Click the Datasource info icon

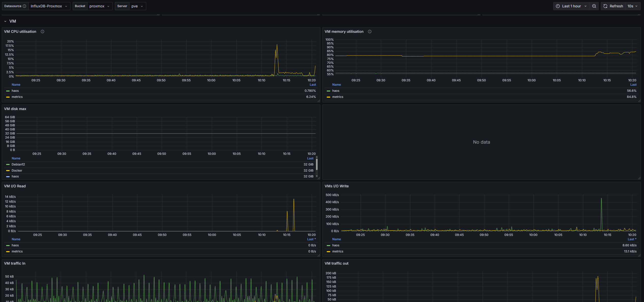24,6
